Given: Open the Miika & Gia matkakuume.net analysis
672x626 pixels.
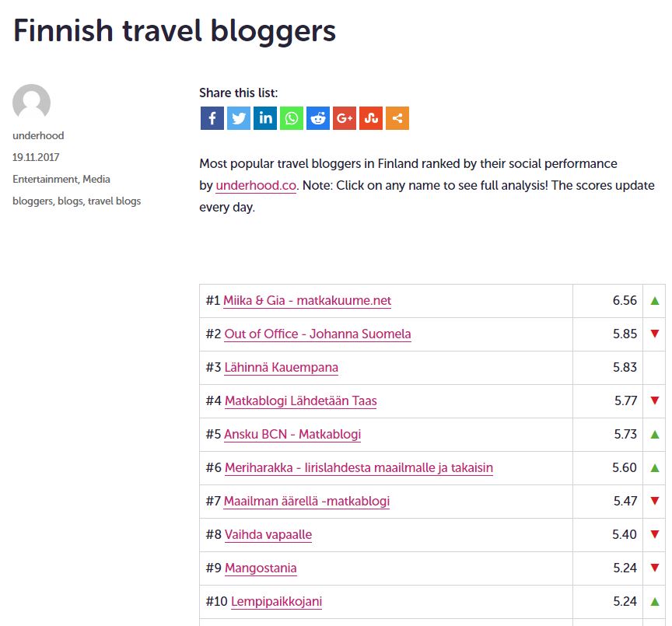Looking at the screenshot, I should point(307,301).
